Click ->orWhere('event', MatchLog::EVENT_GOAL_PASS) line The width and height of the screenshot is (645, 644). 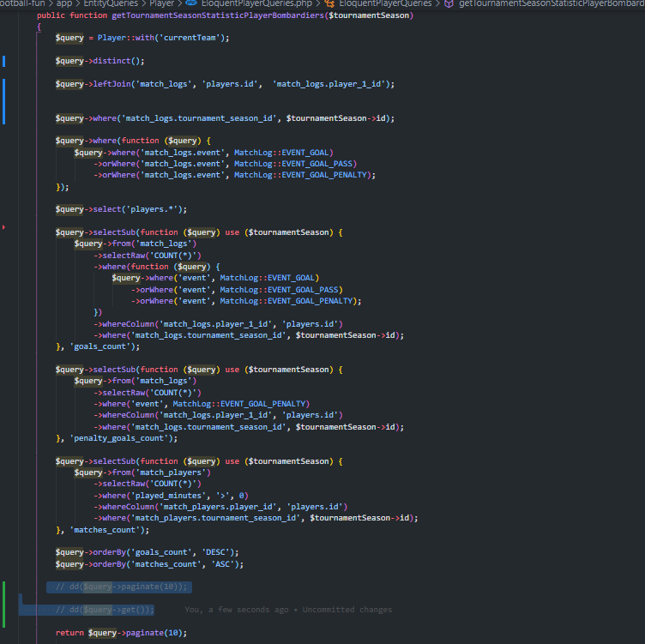coord(237,290)
